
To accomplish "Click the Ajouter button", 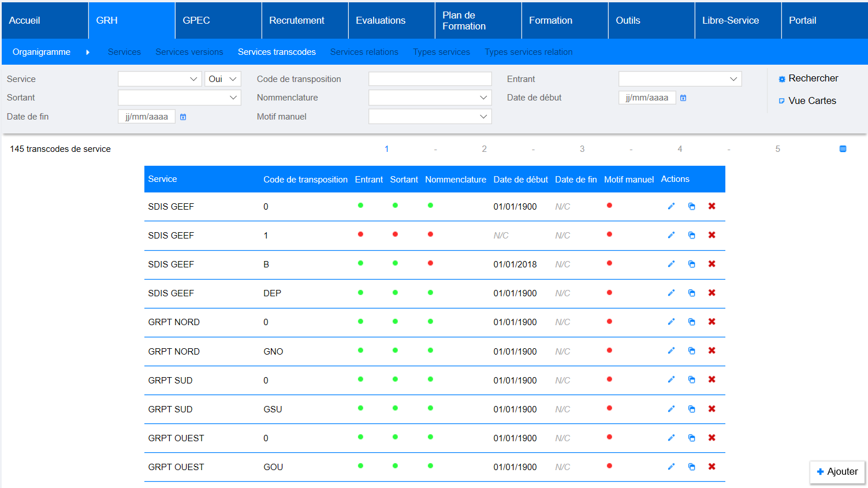I will (837, 472).
